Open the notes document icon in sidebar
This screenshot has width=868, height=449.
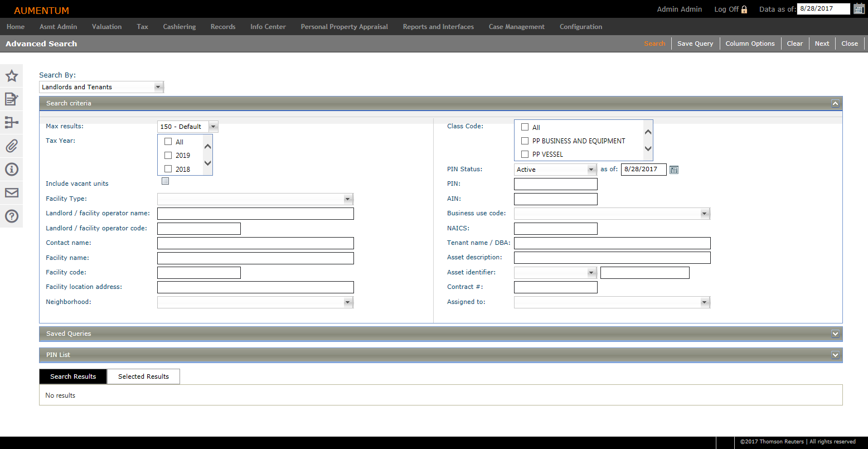click(12, 99)
